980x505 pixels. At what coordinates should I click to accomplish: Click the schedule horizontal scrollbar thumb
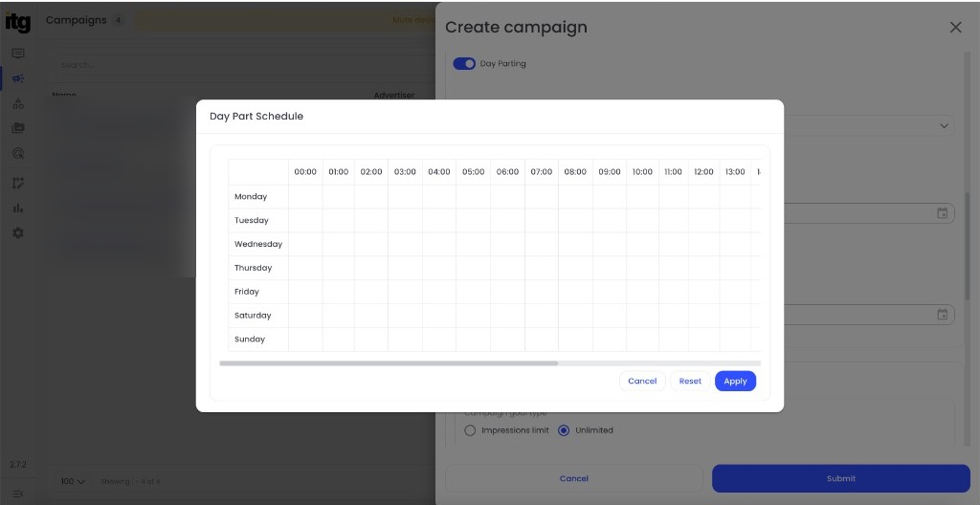tap(389, 363)
